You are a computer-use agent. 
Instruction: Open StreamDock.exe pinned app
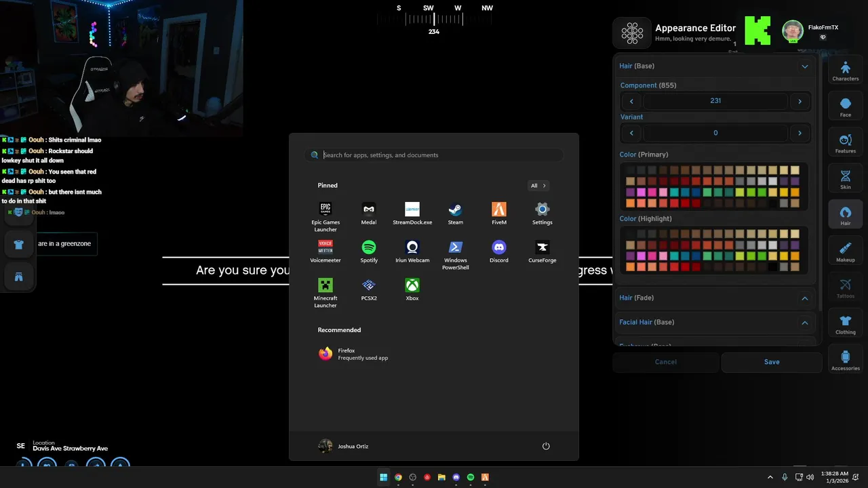[x=412, y=213]
